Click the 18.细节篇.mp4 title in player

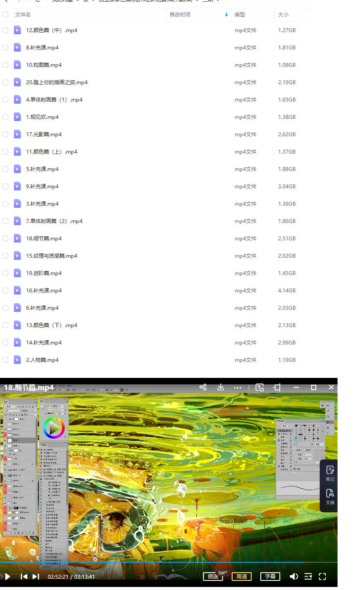point(29,387)
